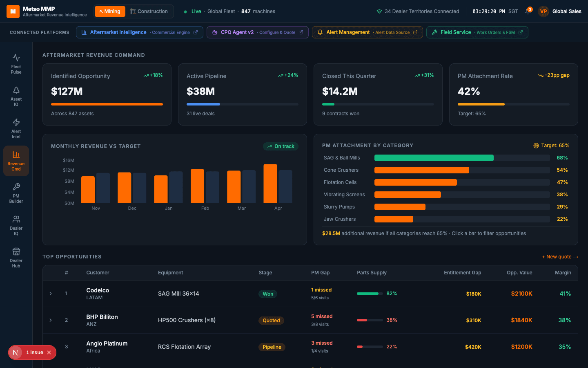This screenshot has height=368, width=588.
Task: Go to Alert Intel sidebar item
Action: pyautogui.click(x=16, y=128)
